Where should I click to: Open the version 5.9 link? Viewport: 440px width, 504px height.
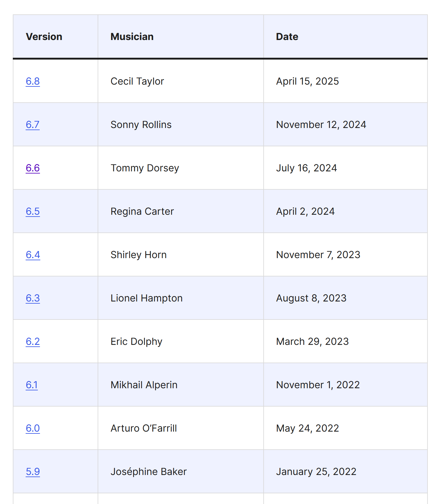tap(33, 472)
